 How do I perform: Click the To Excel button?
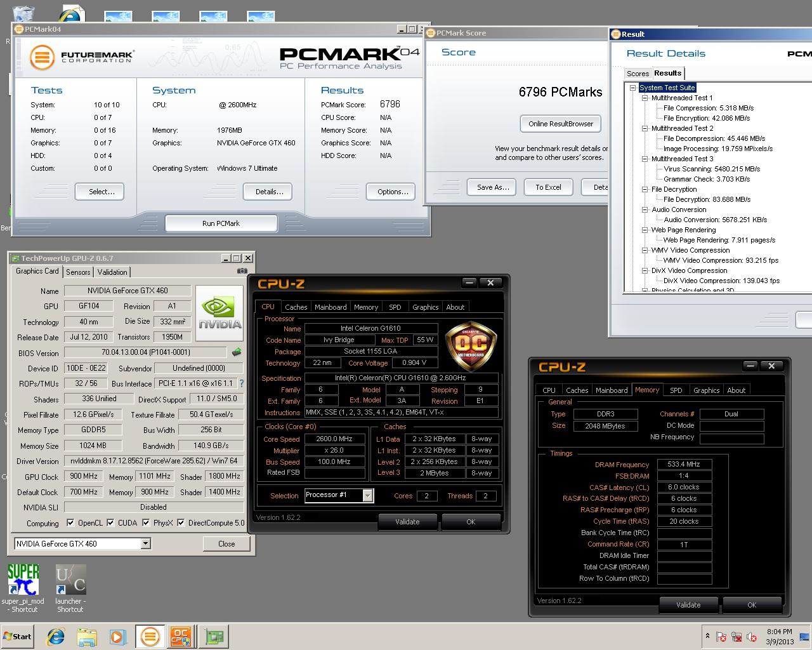coord(548,187)
